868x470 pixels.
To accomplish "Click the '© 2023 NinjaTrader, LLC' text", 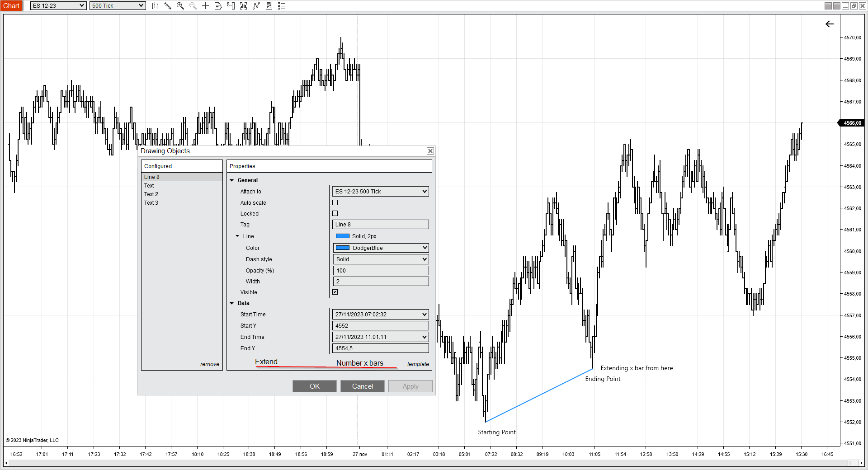I will pyautogui.click(x=32, y=440).
